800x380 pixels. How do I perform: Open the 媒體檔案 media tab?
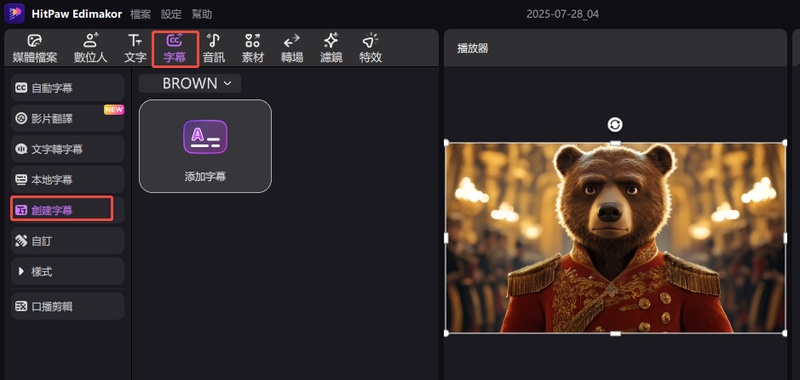[35, 49]
